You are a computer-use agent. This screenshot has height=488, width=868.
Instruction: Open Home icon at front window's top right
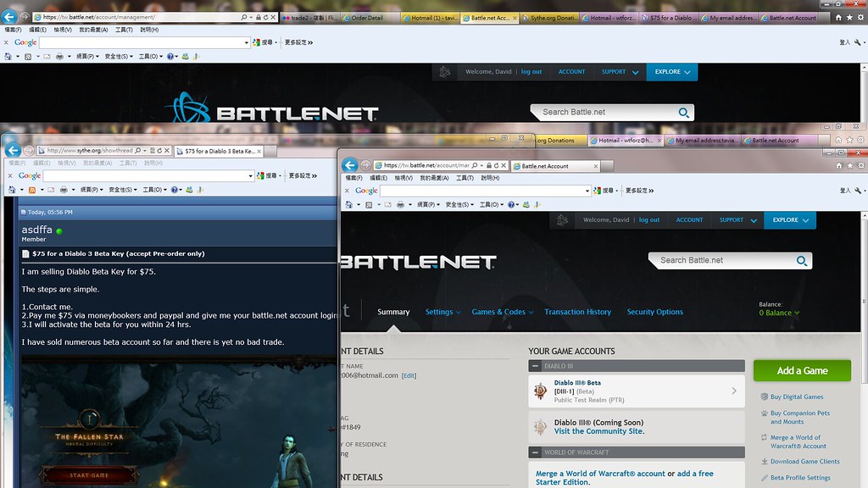point(838,165)
